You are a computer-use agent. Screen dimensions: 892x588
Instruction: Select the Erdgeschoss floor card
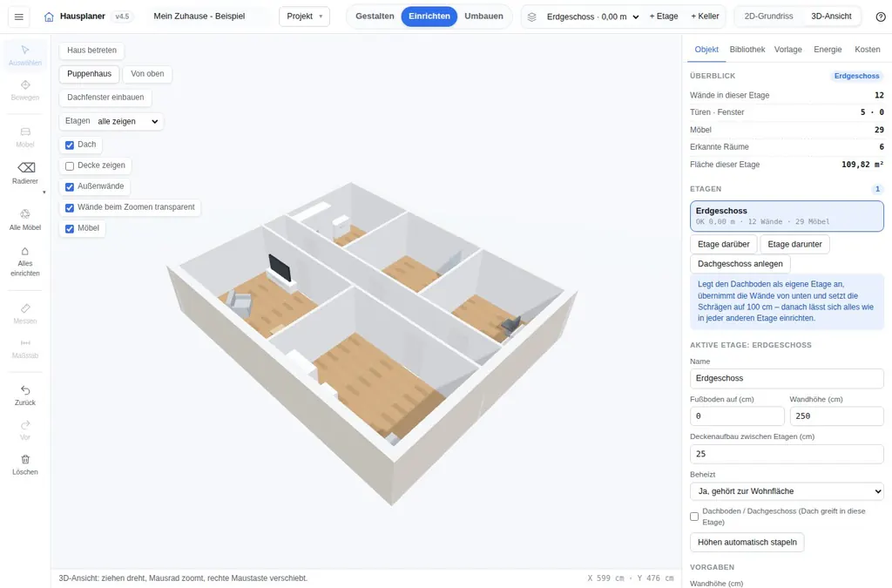(x=787, y=216)
